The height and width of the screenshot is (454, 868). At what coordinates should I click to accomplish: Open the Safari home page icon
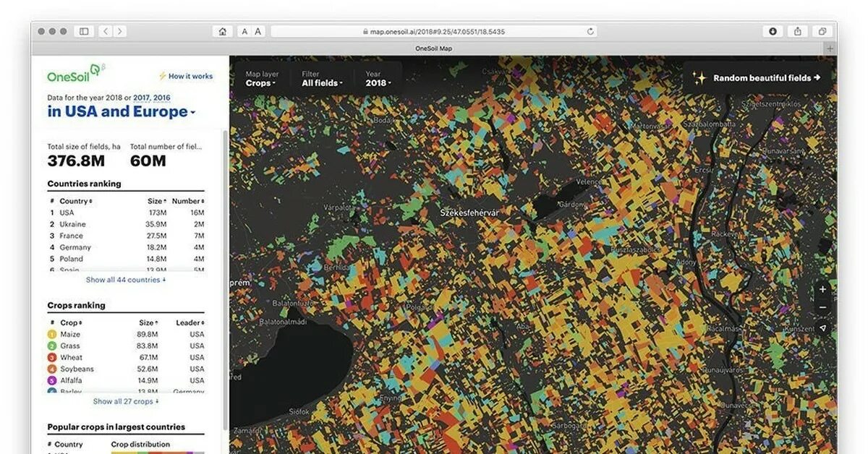coord(222,32)
